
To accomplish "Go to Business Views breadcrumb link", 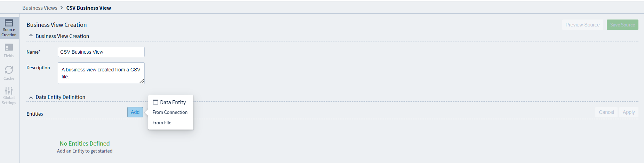I will point(40,8).
